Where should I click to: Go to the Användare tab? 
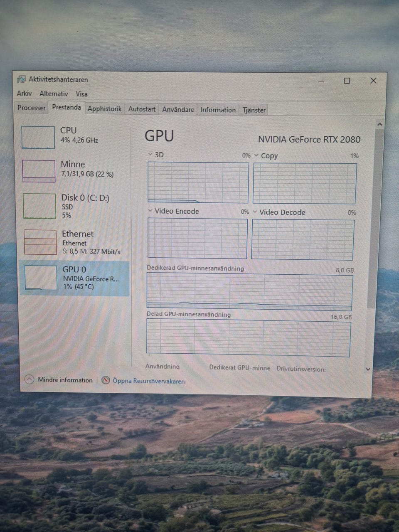pyautogui.click(x=178, y=110)
